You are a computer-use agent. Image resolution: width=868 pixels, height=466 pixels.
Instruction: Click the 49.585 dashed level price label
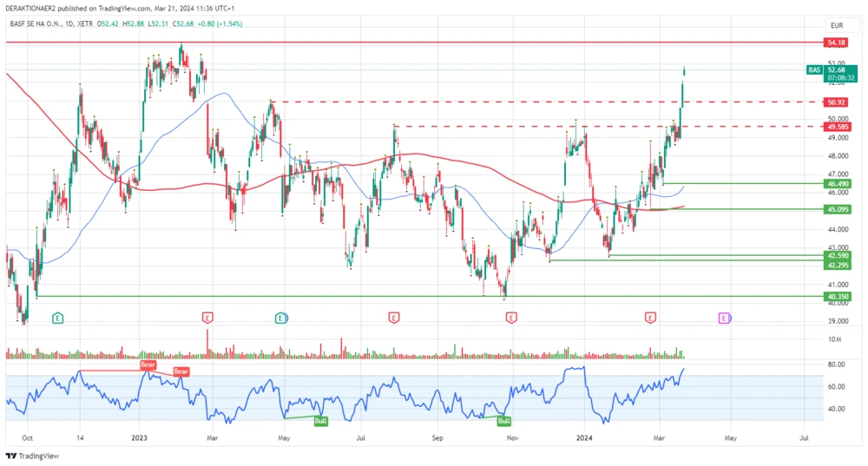838,127
